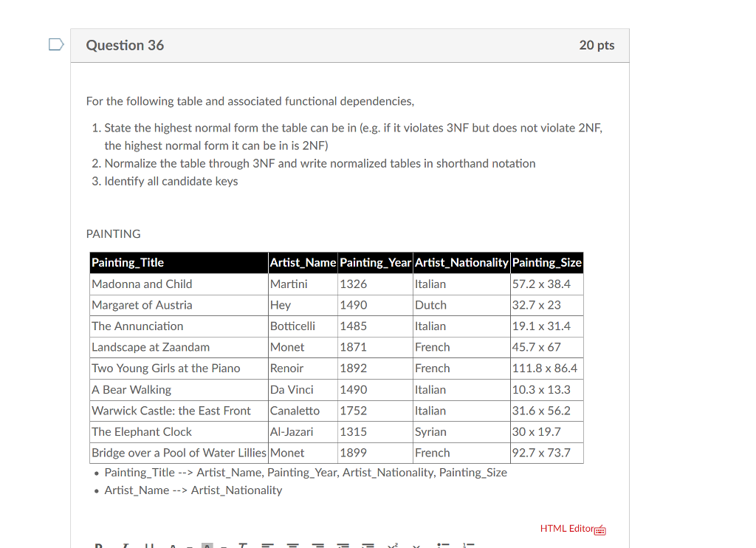This screenshot has height=548, width=756.
Task: Click the 1871 year cell
Action: click(x=375, y=347)
